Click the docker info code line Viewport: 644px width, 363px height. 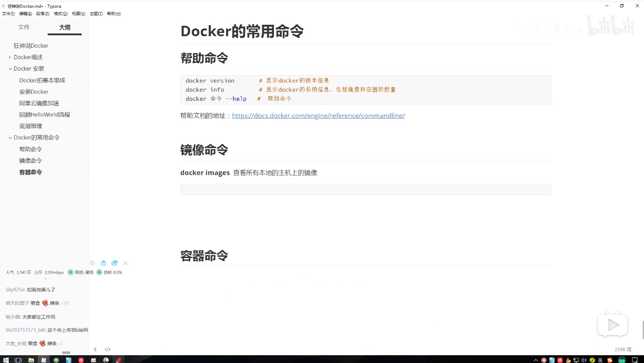tap(290, 90)
